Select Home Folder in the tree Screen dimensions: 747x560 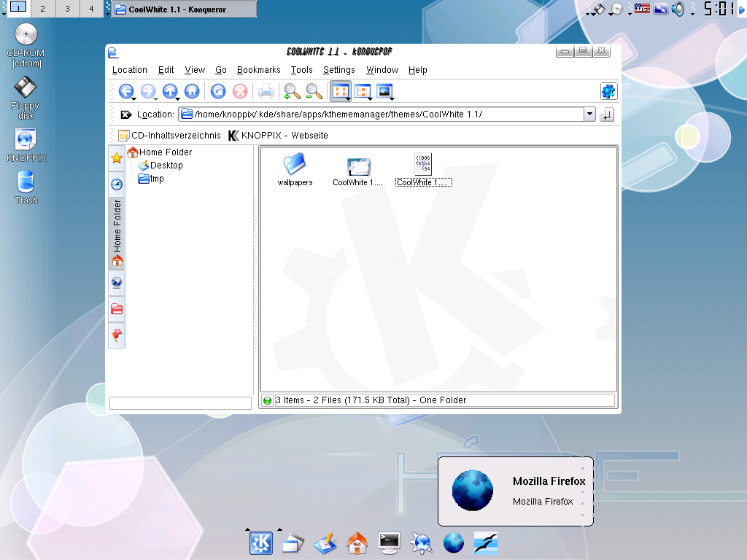[160, 152]
